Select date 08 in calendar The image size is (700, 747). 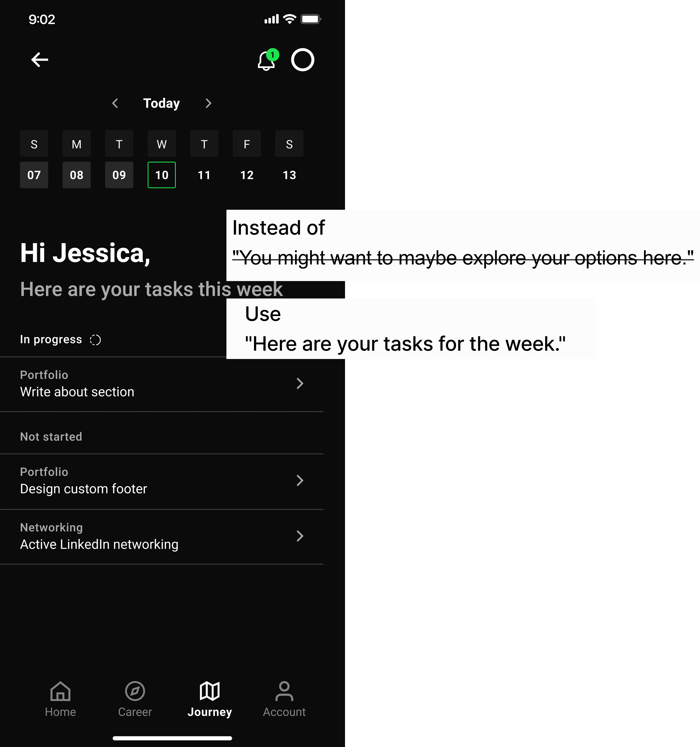point(76,175)
